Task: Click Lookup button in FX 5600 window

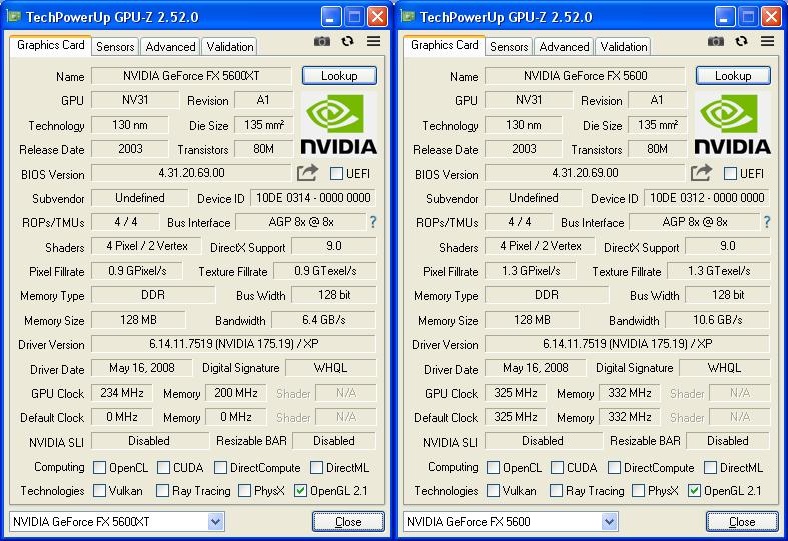Action: pos(733,76)
